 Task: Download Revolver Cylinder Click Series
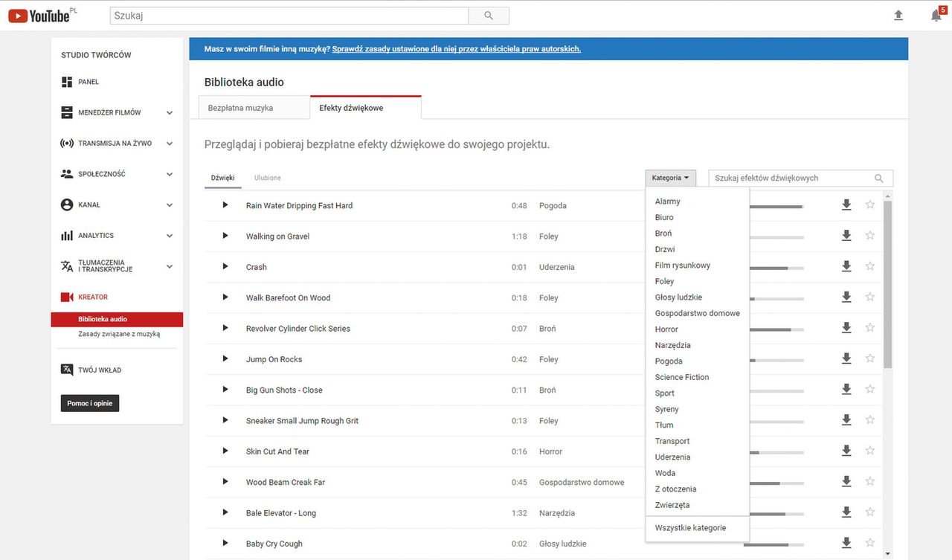[x=846, y=328]
